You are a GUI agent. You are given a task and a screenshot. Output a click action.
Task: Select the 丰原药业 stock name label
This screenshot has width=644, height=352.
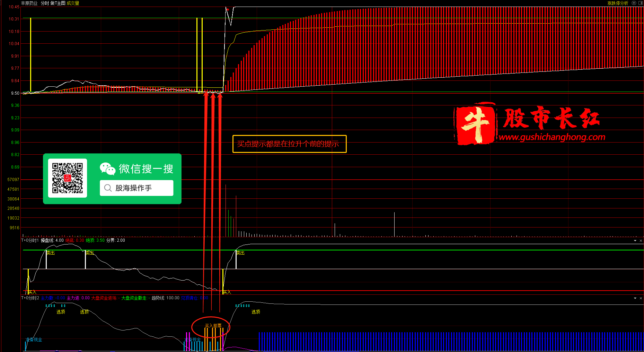pyautogui.click(x=29, y=3)
